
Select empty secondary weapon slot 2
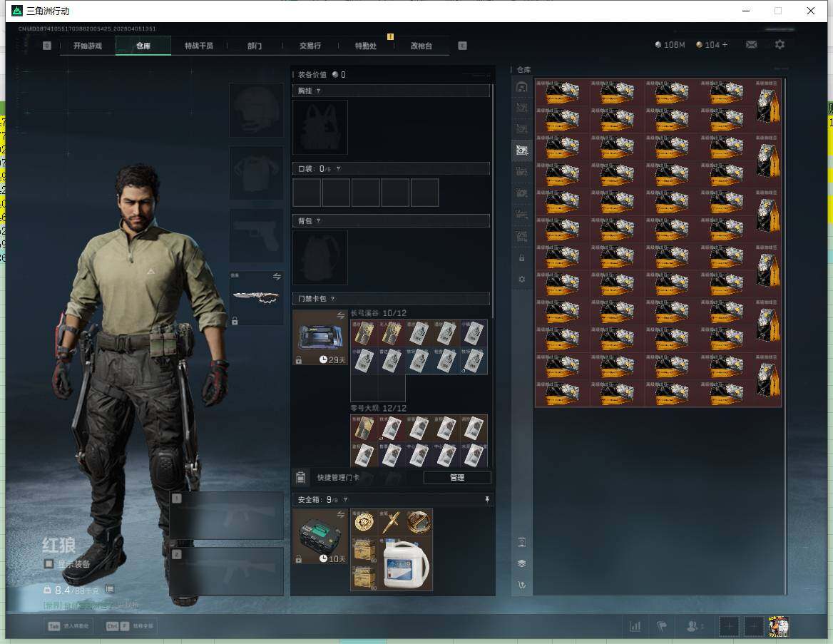point(227,572)
